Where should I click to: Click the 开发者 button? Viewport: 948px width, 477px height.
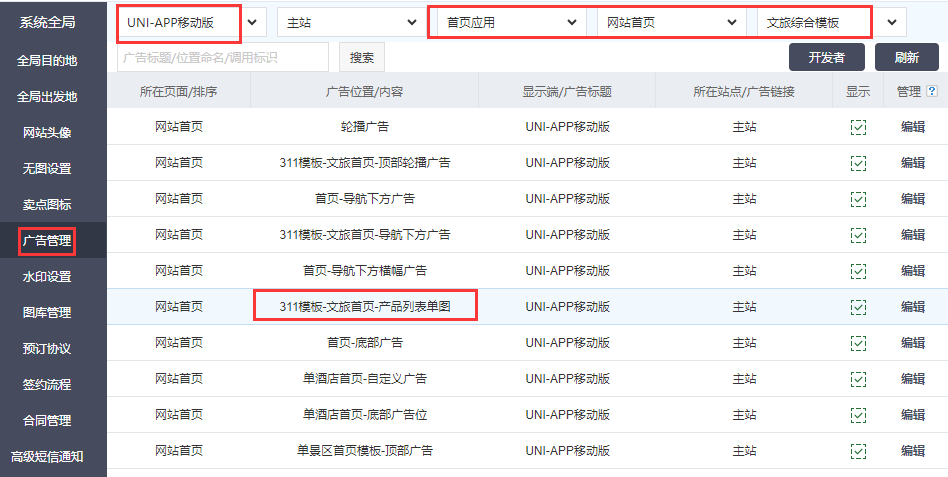826,57
